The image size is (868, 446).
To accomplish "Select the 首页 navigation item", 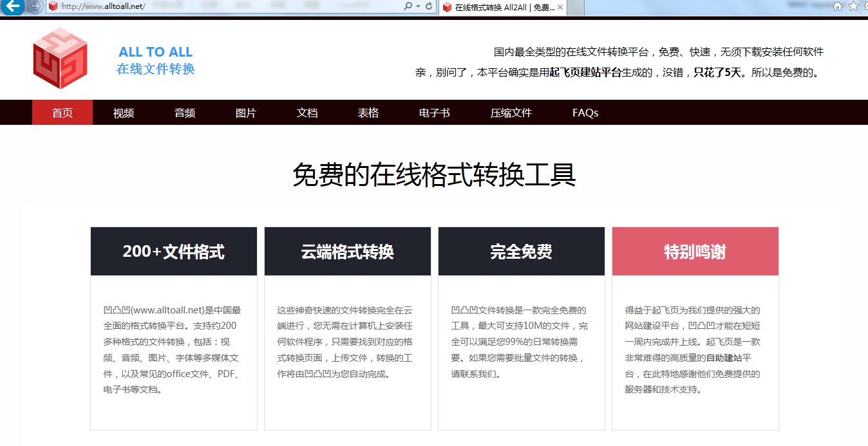I will (x=62, y=113).
